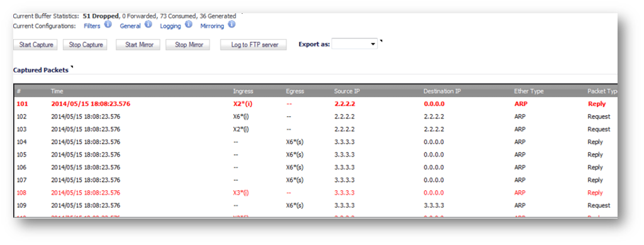Select packet row 102
This screenshot has width=644, height=245.
(x=315, y=117)
